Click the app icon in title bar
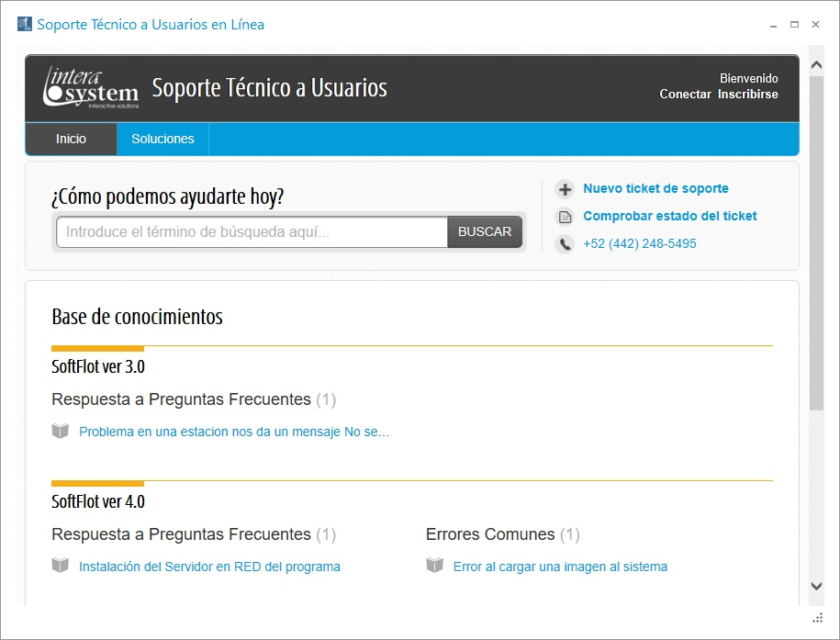 (x=24, y=25)
